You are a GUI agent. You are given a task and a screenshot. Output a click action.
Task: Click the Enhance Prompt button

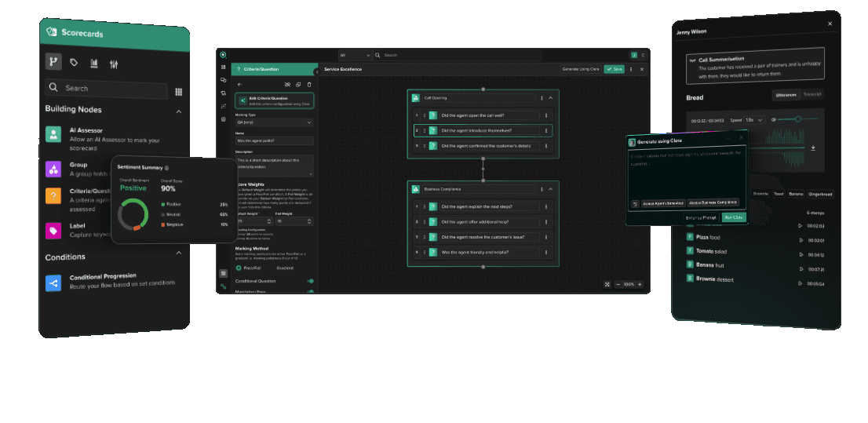(x=701, y=217)
